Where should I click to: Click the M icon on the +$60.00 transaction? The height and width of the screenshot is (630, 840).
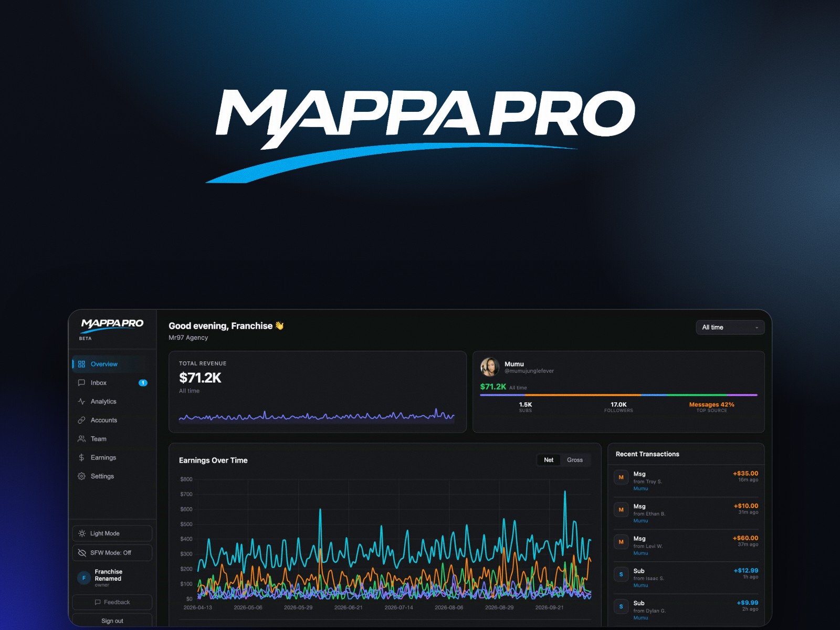[621, 542]
